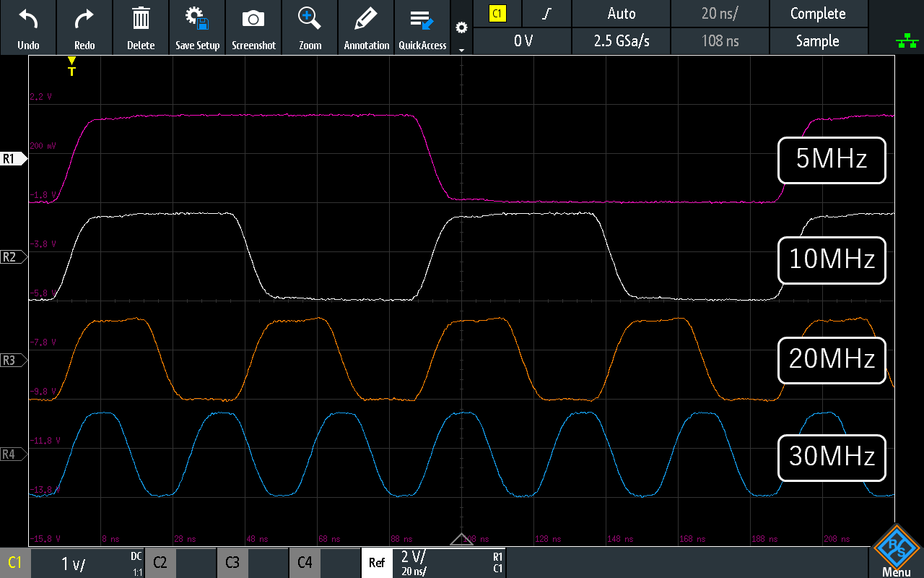Open the Sample acquisition mode setting
The width and height of the screenshot is (924, 578).
(819, 41)
